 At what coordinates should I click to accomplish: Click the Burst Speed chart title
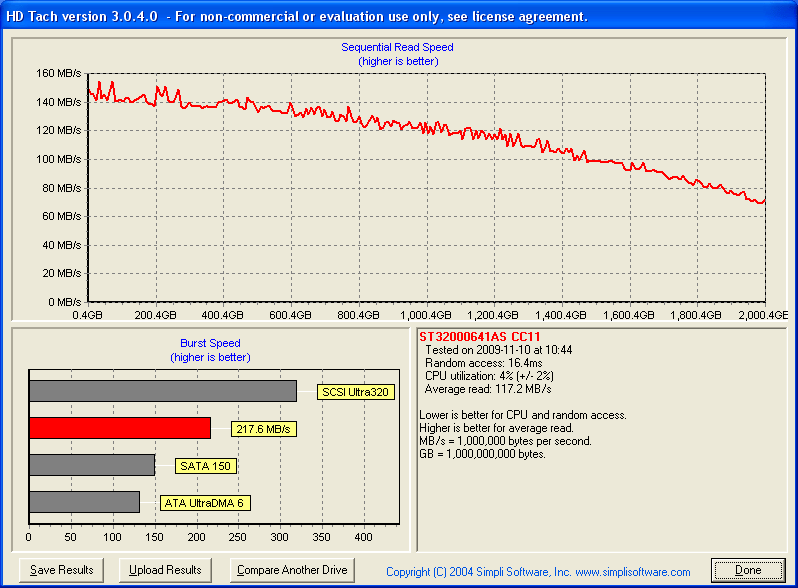210,343
